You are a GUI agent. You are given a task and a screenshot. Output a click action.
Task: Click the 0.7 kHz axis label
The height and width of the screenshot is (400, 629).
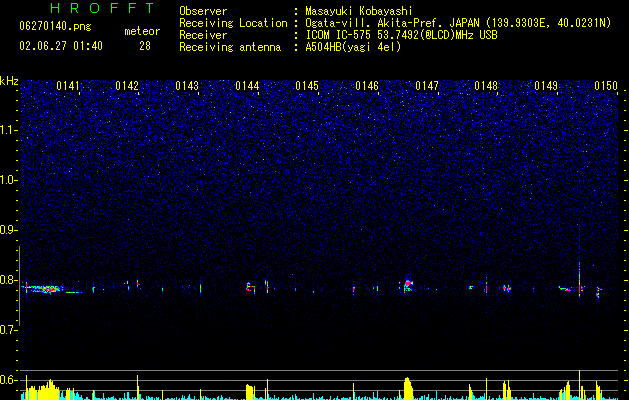[x=9, y=330]
